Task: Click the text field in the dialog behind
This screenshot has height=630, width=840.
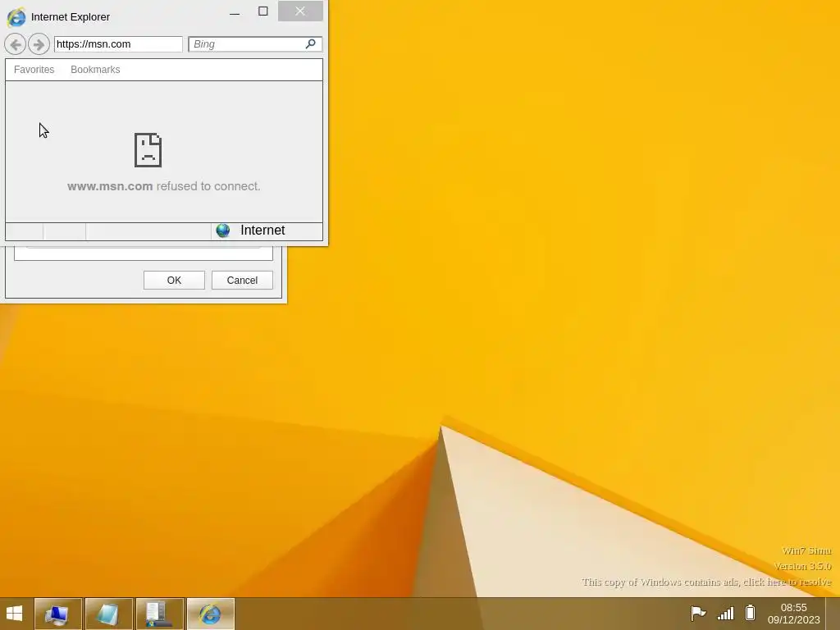Action: 144,253
